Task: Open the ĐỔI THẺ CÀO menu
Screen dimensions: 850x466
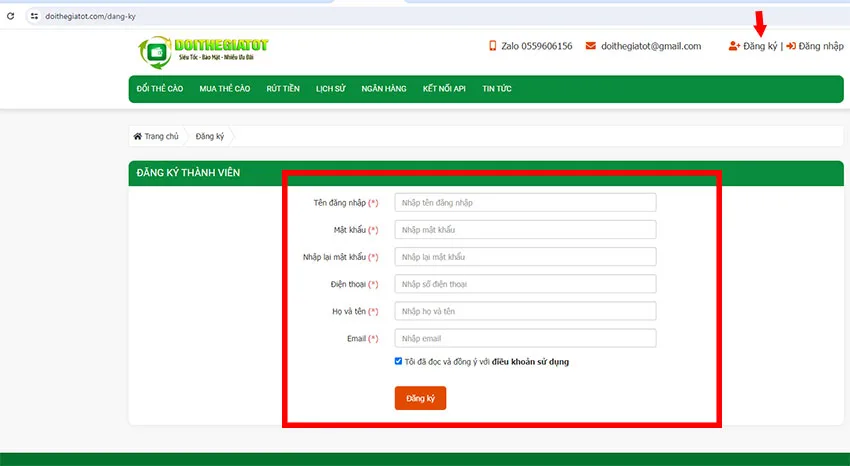Action: [160, 89]
